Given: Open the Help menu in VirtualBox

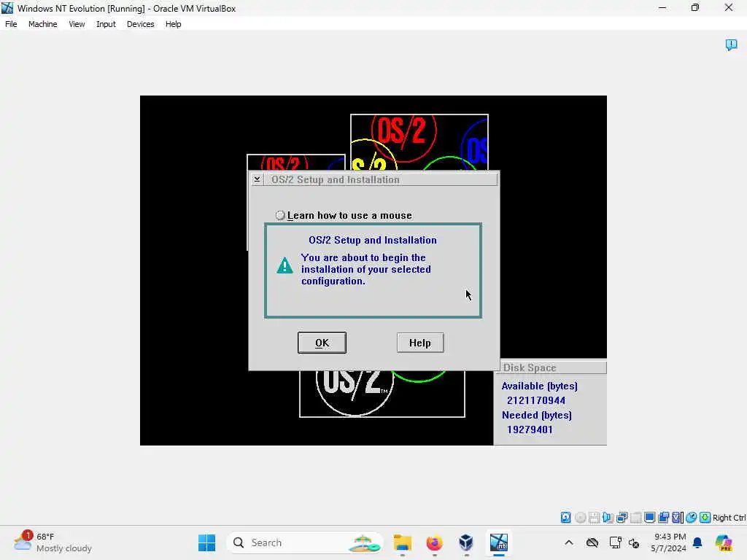Looking at the screenshot, I should (x=174, y=24).
